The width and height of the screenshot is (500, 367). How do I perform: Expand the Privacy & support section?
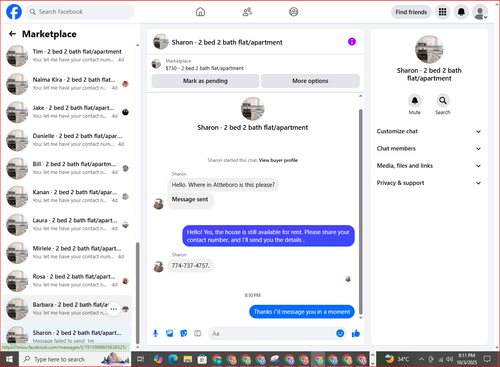point(429,183)
